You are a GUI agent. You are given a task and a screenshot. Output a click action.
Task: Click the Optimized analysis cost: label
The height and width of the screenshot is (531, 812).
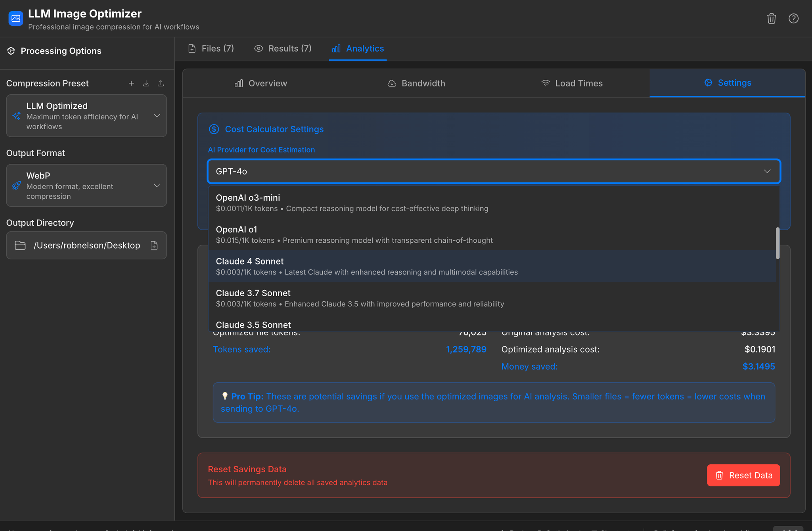pos(550,349)
